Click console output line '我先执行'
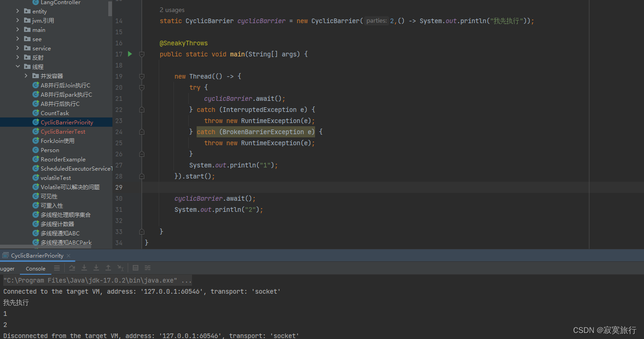Image resolution: width=644 pixels, height=339 pixels. pyautogui.click(x=16, y=302)
